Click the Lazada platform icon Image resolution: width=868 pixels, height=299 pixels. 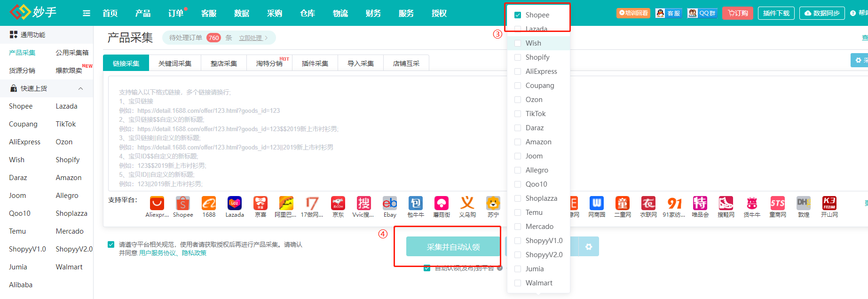tap(235, 203)
